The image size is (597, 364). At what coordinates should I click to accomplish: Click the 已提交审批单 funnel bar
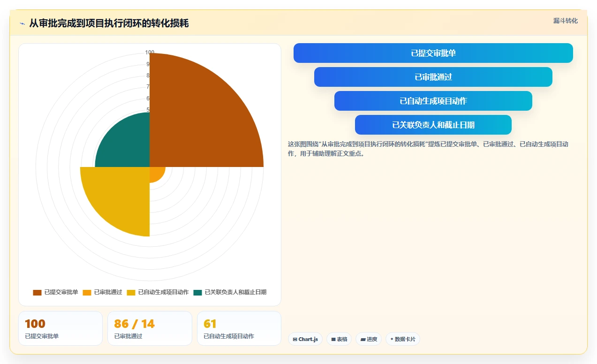point(433,53)
